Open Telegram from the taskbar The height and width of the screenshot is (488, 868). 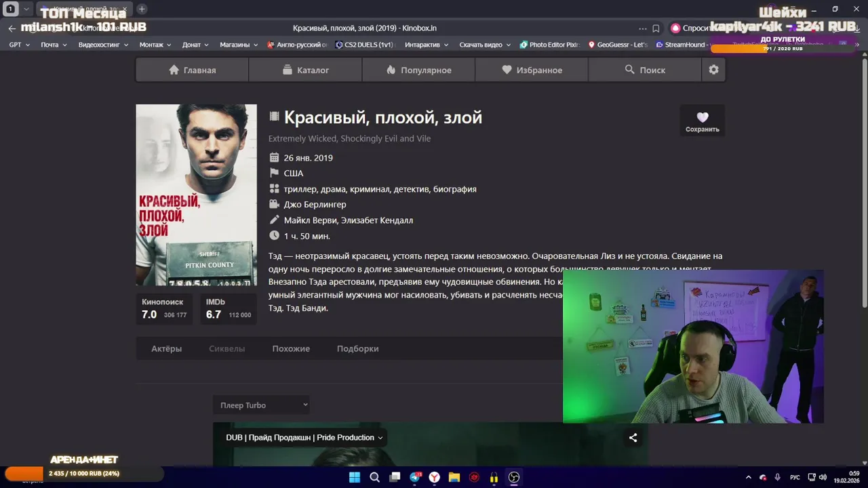[x=415, y=477]
